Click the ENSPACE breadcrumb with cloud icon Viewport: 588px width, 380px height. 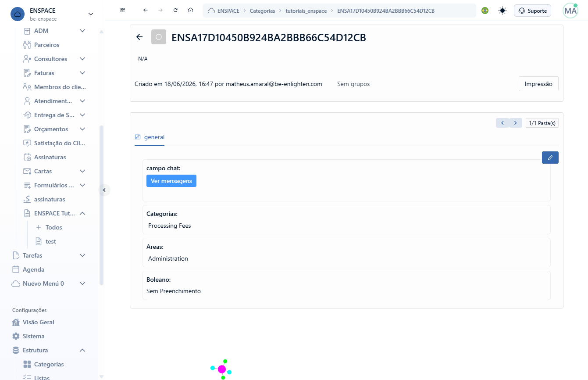pos(224,11)
